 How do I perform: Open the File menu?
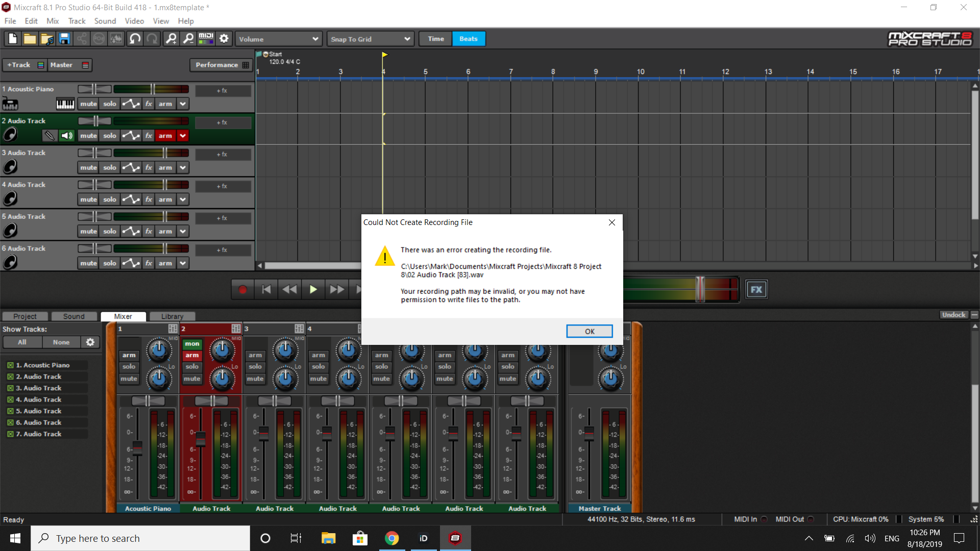click(x=10, y=21)
